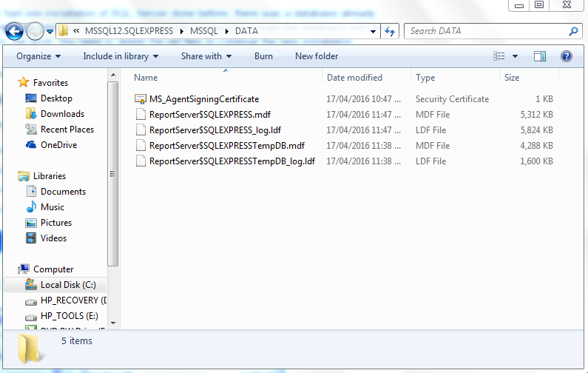Click navigation pane scrollbar up arrow
Image resolution: width=588 pixels, height=373 pixels.
click(113, 75)
